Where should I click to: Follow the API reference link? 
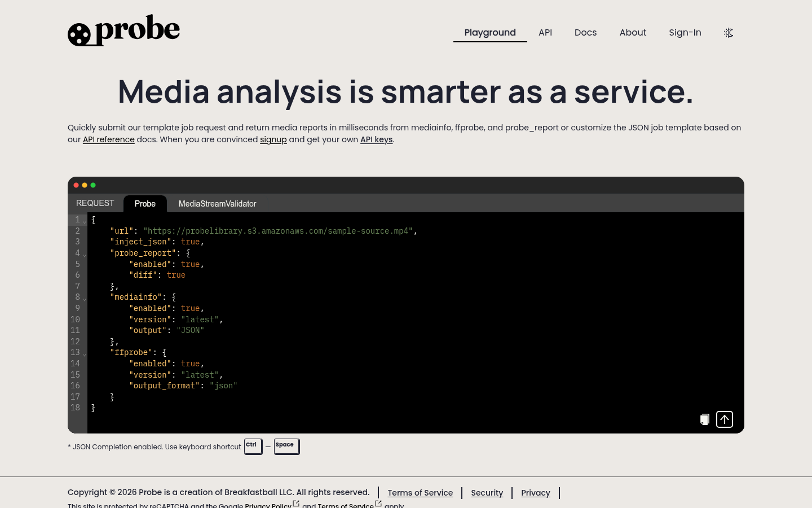[x=109, y=139]
